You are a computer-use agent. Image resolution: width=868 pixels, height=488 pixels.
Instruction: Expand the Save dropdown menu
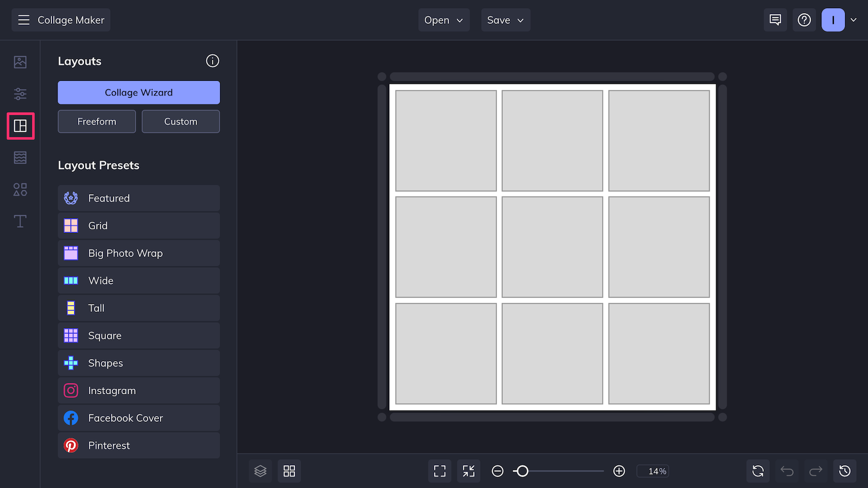505,20
